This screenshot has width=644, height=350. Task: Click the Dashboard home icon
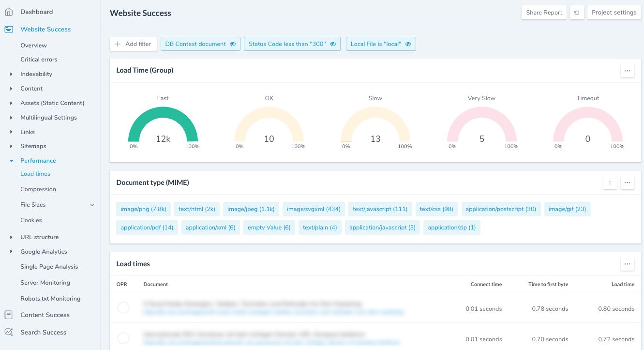[9, 12]
